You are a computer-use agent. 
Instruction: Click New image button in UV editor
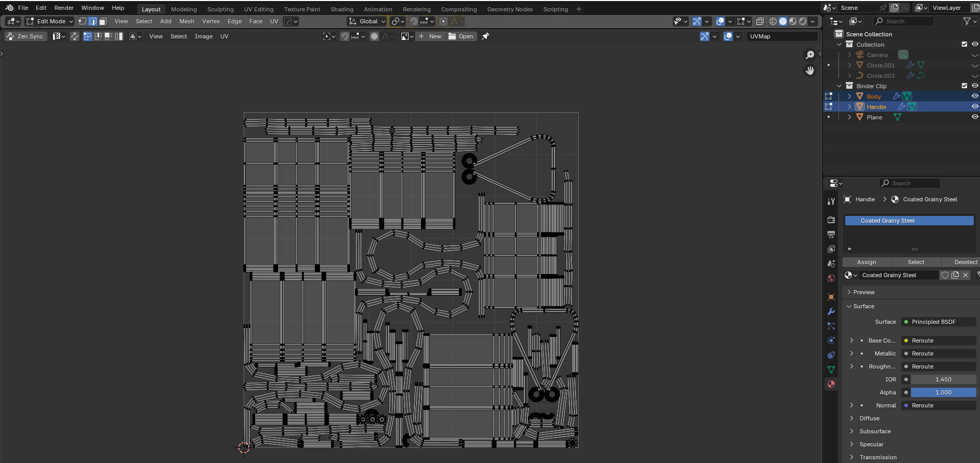coord(430,36)
